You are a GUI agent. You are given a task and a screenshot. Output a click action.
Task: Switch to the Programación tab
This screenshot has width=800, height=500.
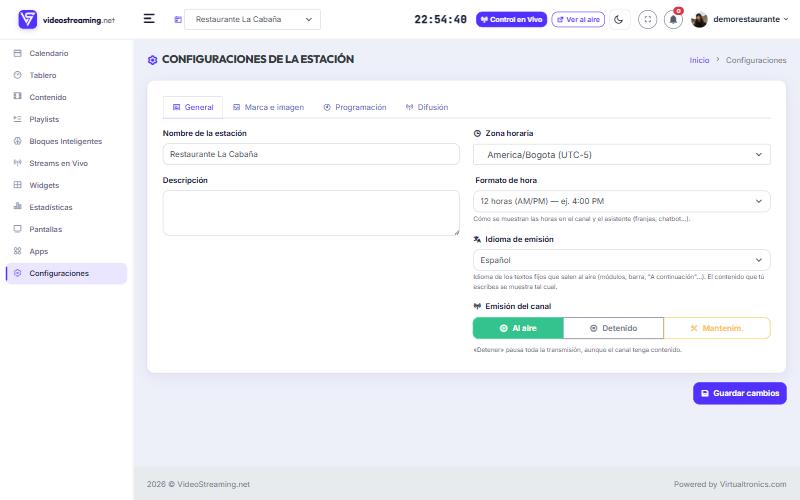(x=355, y=107)
